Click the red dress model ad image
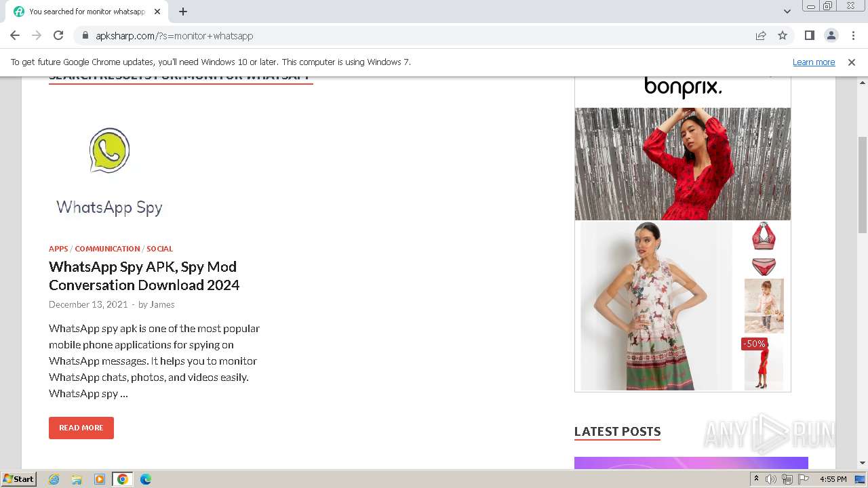Image resolution: width=868 pixels, height=488 pixels. pos(683,164)
